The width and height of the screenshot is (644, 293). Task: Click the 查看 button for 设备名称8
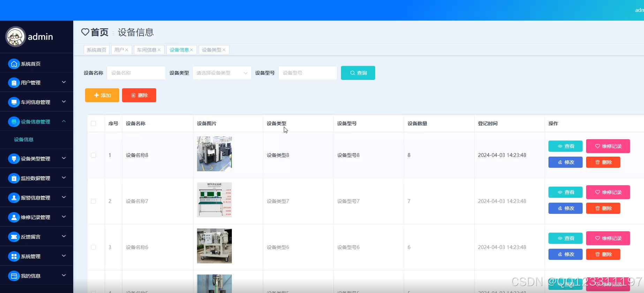pyautogui.click(x=566, y=146)
